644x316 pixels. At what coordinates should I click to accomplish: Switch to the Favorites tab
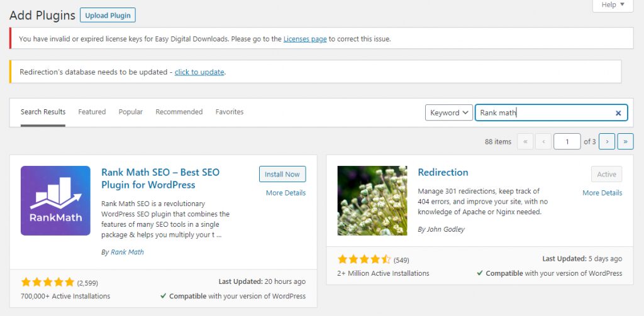230,112
